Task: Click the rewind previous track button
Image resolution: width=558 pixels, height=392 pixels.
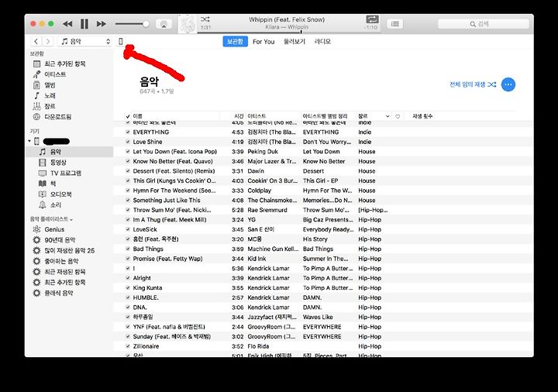Action: (67, 24)
